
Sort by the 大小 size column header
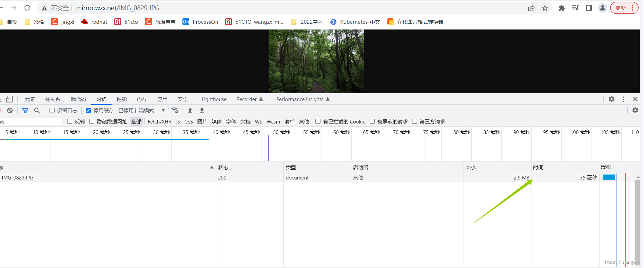point(497,167)
